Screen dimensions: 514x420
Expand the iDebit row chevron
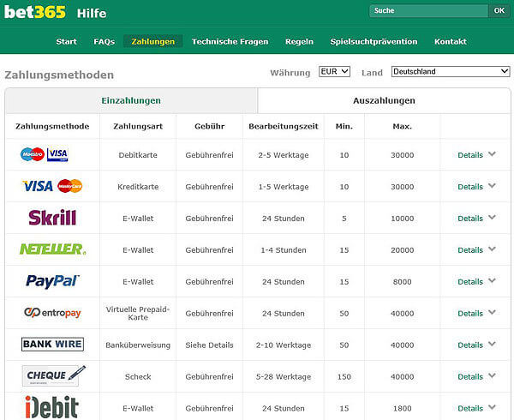pos(492,407)
